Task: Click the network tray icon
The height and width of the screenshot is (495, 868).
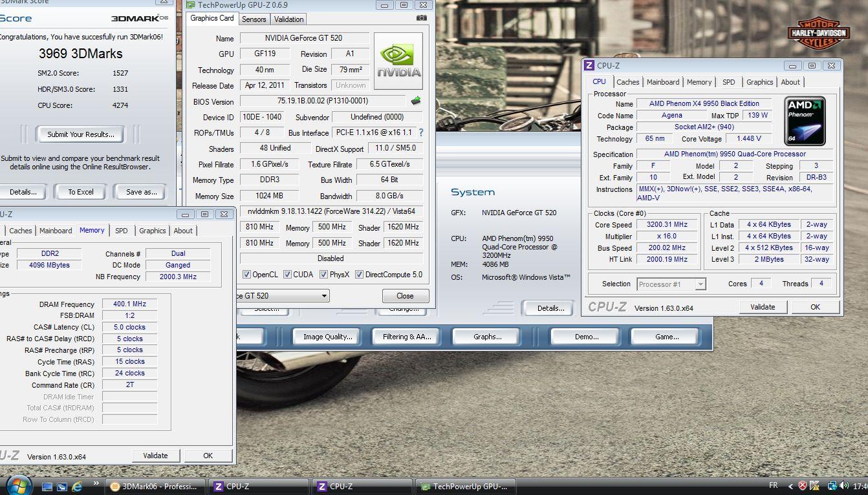Action: (x=832, y=487)
